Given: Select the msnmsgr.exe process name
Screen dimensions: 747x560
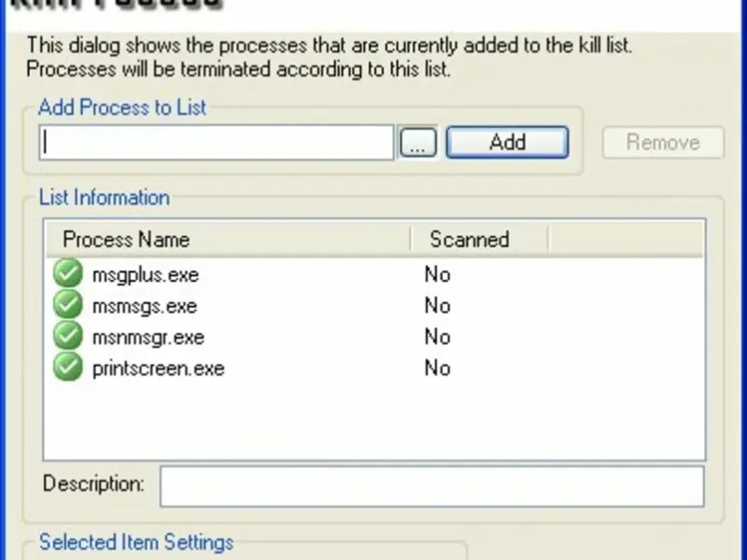Looking at the screenshot, I should [x=148, y=338].
